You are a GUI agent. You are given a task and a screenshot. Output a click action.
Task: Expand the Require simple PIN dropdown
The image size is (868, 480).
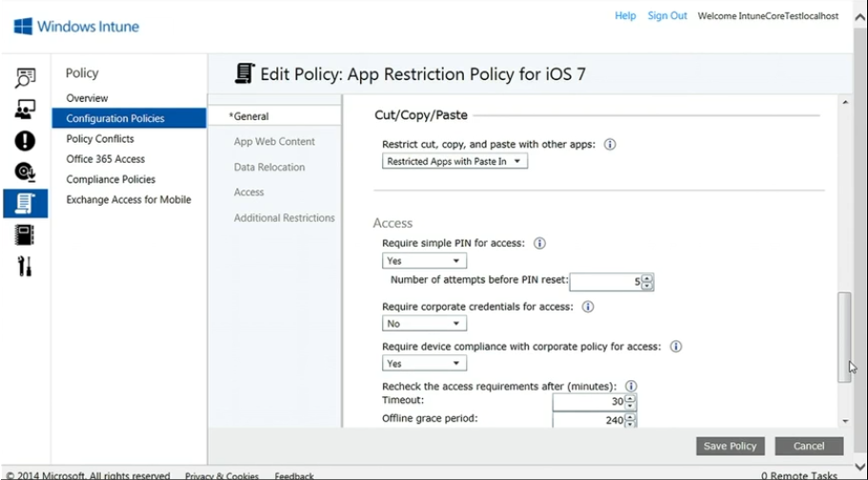click(424, 261)
